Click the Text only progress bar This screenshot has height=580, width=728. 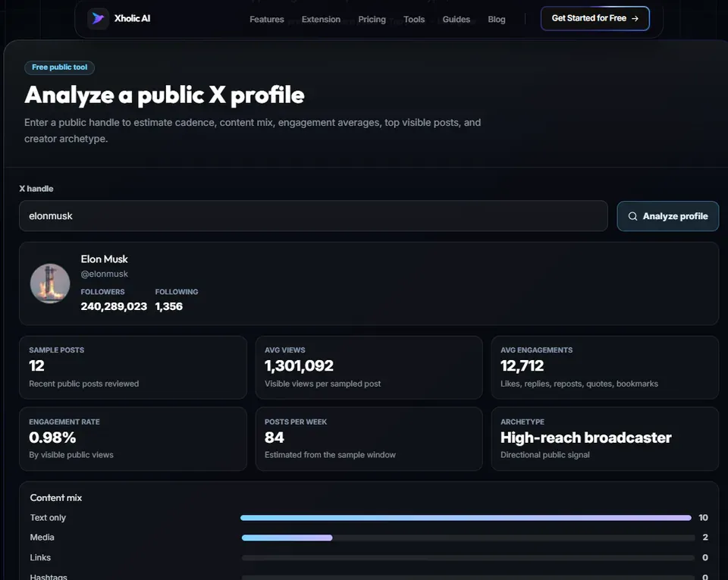click(x=466, y=518)
